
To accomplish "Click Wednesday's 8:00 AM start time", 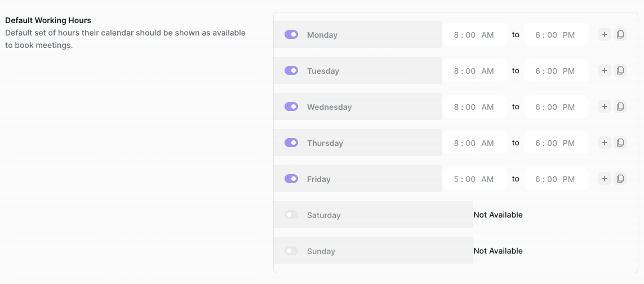I will 474,107.
